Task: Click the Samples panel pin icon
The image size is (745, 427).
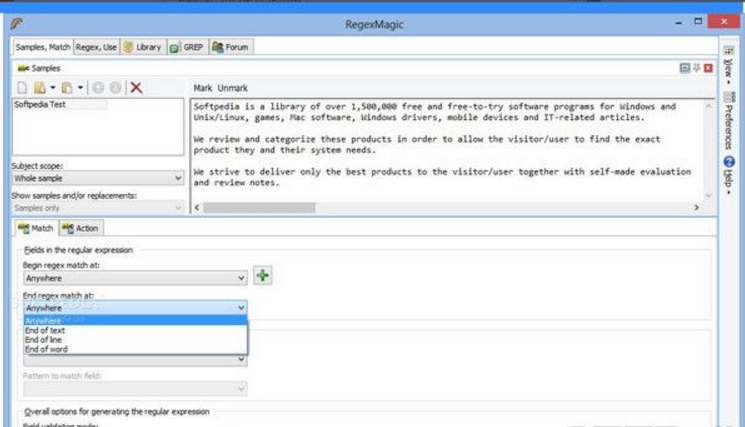Action: [697, 68]
